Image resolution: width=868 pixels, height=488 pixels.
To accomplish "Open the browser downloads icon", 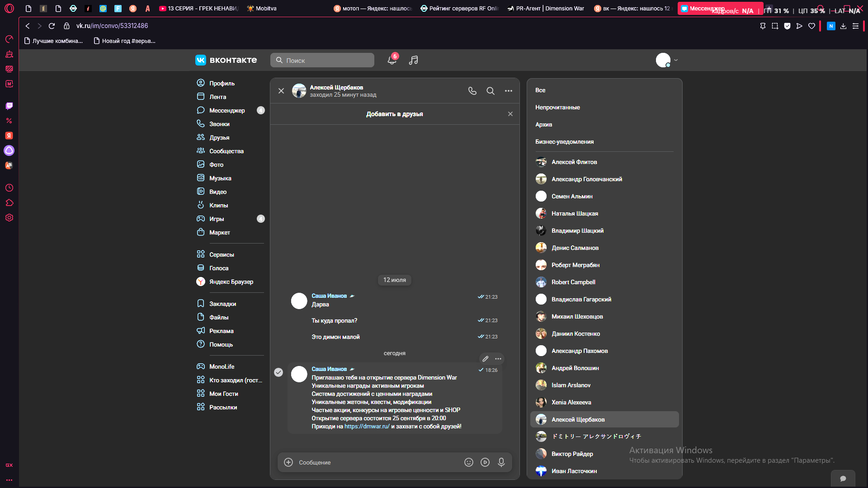I will (x=843, y=26).
